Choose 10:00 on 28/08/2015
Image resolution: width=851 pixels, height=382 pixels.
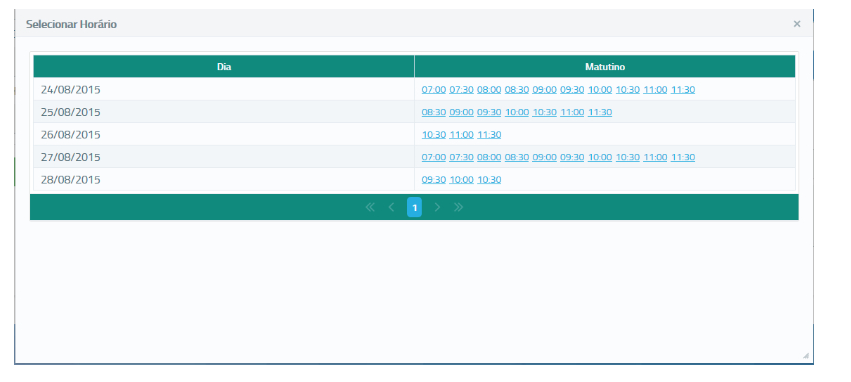[461, 180]
